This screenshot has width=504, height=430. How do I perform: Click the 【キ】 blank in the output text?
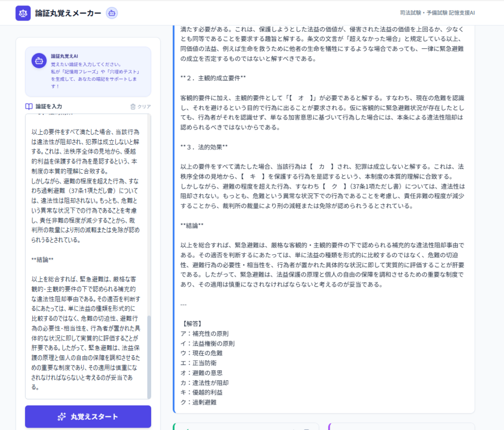click(253, 177)
